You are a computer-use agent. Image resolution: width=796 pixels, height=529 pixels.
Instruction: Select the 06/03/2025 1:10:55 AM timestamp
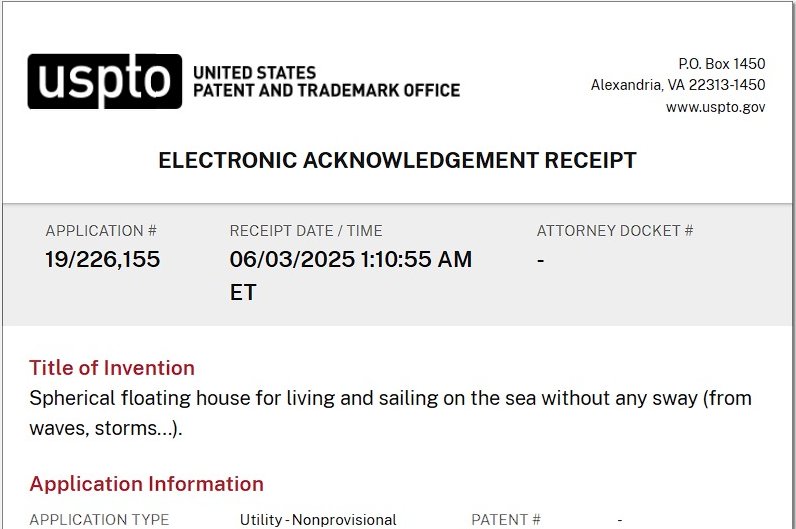(350, 260)
